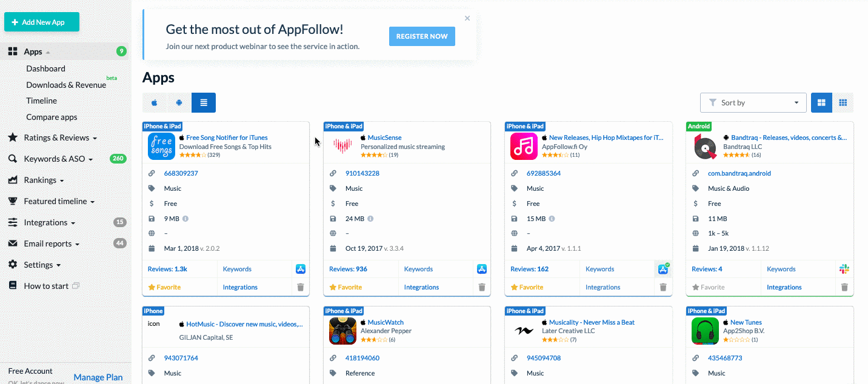This screenshot has height=384, width=868.
Task: Click the REGISTER NOW button
Action: (422, 36)
